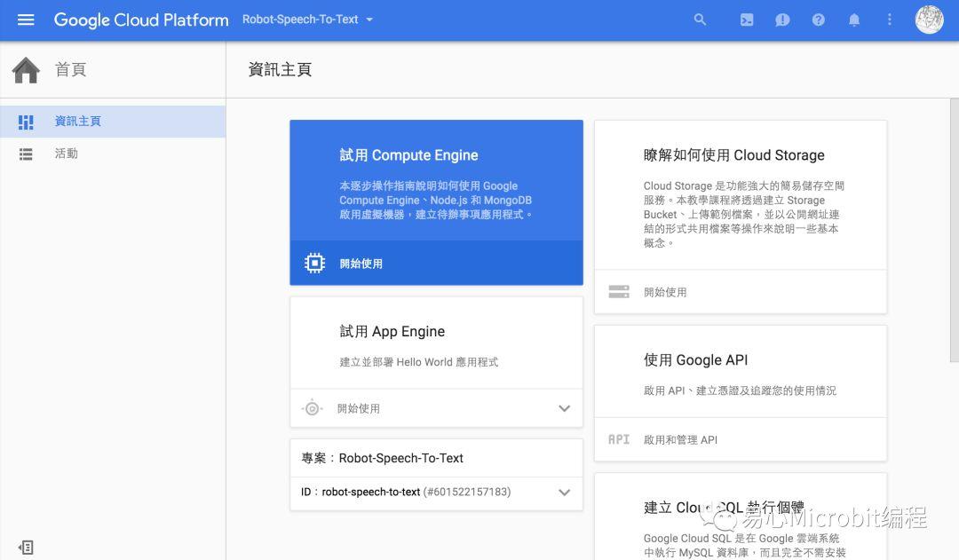Open the notifications bell
The image size is (959, 560).
854,20
